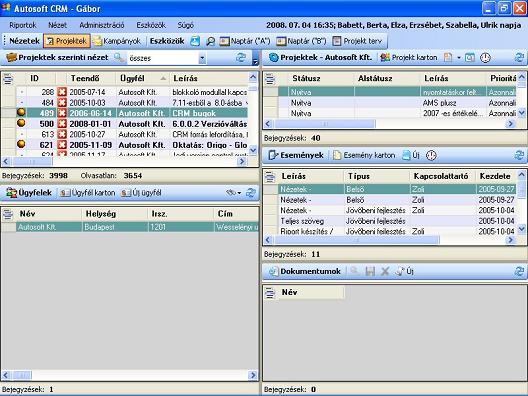Click the red X icon on row 288
Image resolution: width=528 pixels, height=396 pixels.
coord(62,92)
